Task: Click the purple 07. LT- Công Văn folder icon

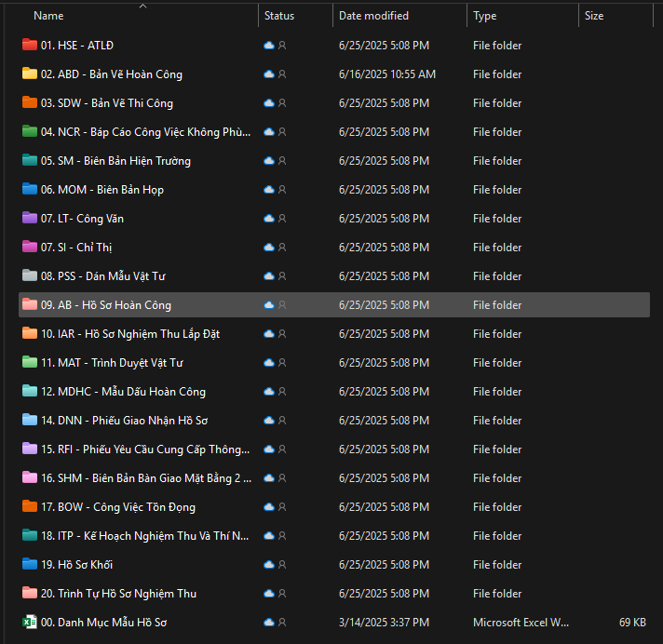Action: [x=29, y=218]
